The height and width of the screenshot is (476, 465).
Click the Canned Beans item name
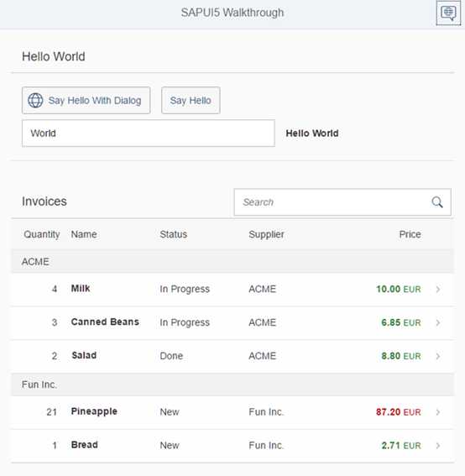coord(105,322)
